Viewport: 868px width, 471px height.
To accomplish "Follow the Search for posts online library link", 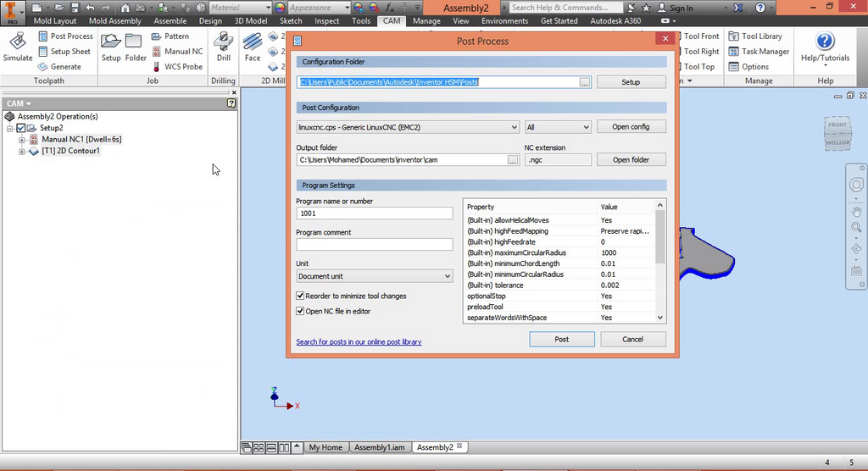I will (359, 341).
